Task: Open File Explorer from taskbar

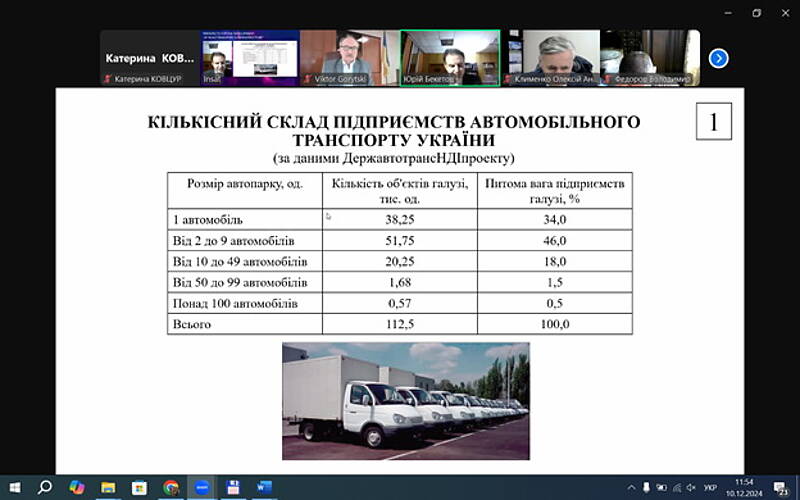Action: tap(108, 488)
